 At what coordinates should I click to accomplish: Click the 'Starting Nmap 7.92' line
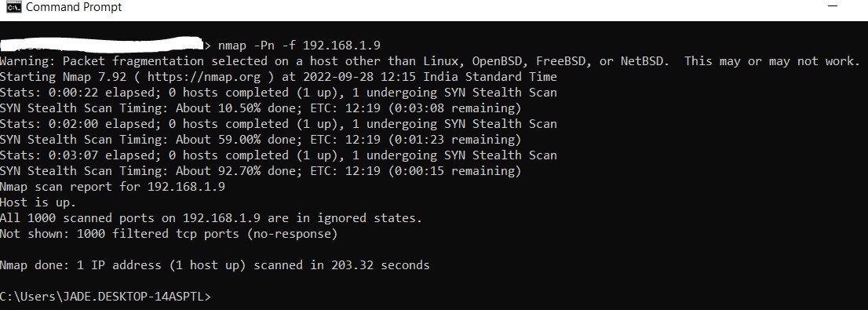tap(279, 77)
